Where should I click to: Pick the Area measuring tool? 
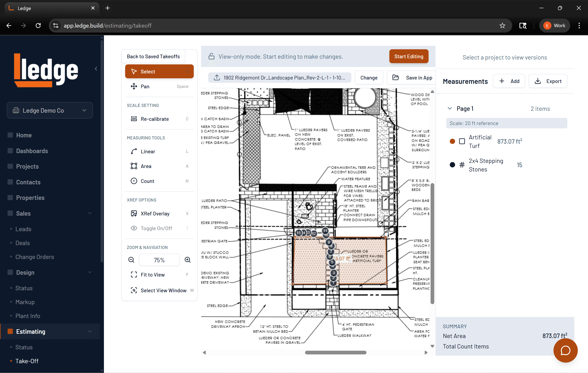159,166
